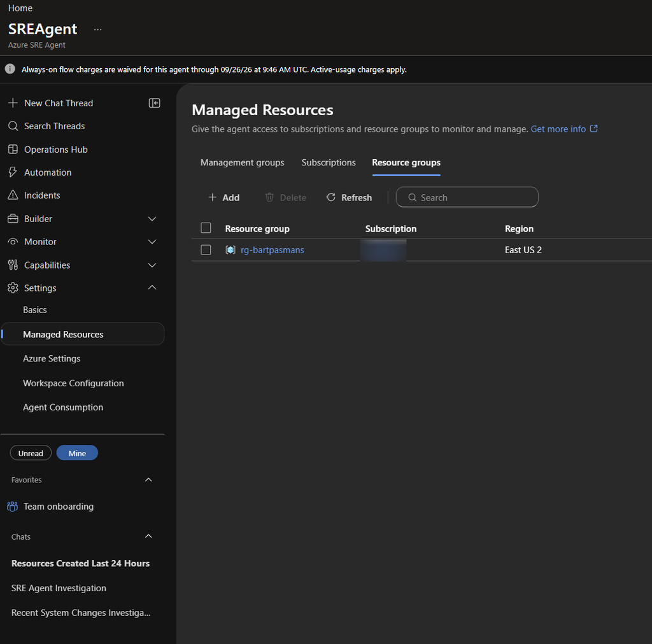Click the Subscription column header
This screenshot has width=652, height=644.
pyautogui.click(x=390, y=228)
